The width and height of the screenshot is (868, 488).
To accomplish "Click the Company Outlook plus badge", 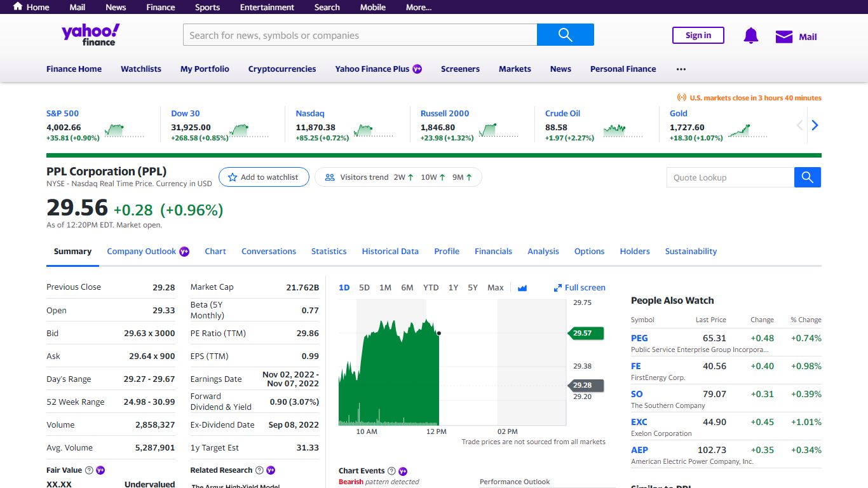I will 184,251.
